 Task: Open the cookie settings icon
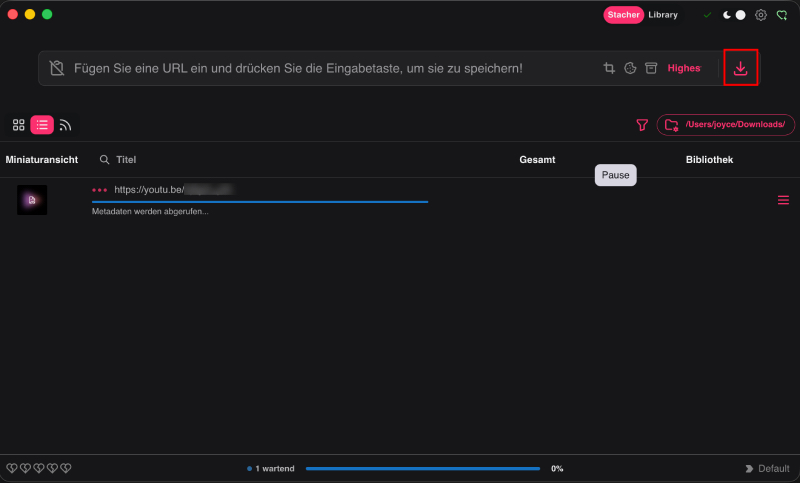(630, 68)
